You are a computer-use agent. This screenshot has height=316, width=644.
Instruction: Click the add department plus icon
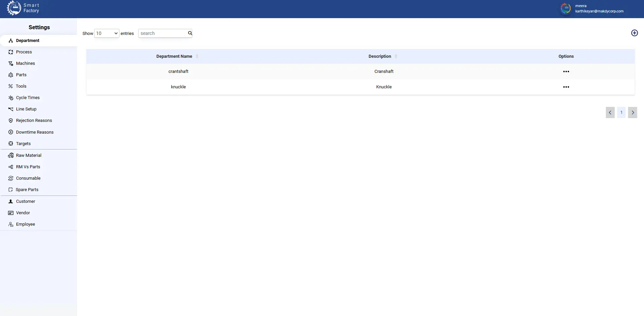click(x=634, y=33)
